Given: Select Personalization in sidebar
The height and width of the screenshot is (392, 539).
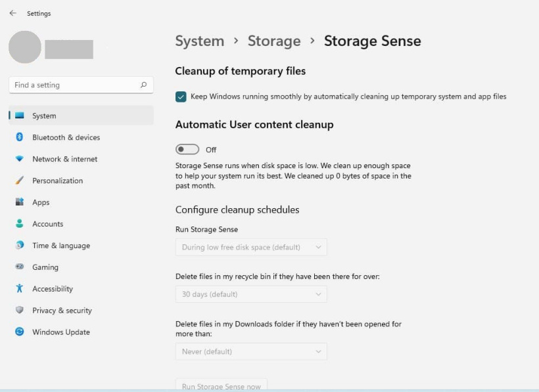Looking at the screenshot, I should point(81,180).
